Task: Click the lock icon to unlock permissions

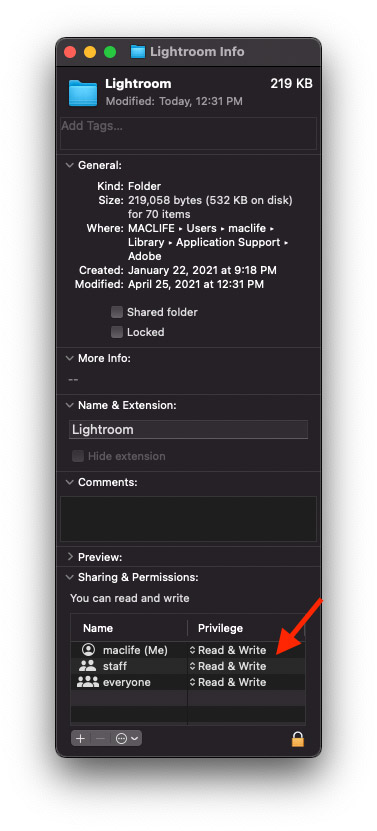Action: pyautogui.click(x=298, y=739)
